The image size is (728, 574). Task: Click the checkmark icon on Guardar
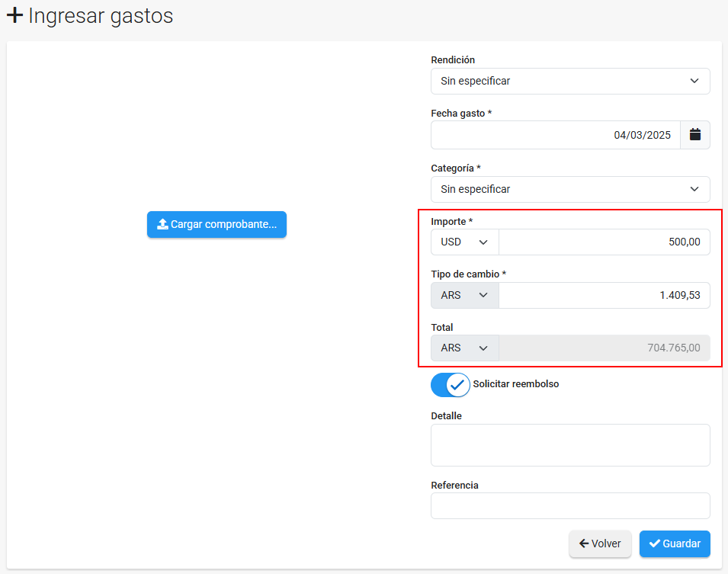click(x=654, y=544)
